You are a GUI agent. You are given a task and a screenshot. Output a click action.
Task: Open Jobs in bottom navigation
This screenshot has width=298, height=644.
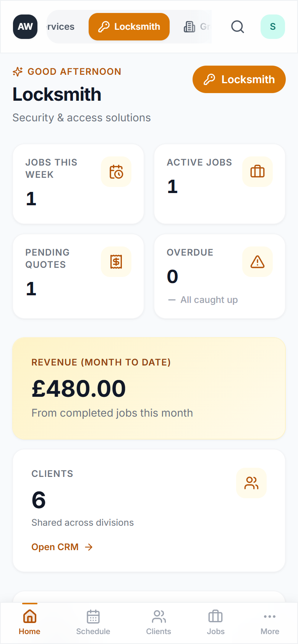point(216,623)
